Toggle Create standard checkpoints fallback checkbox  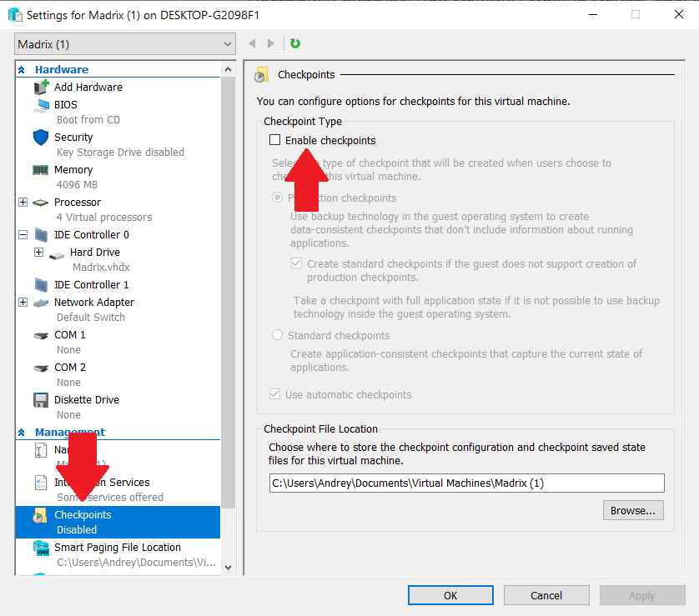[296, 263]
